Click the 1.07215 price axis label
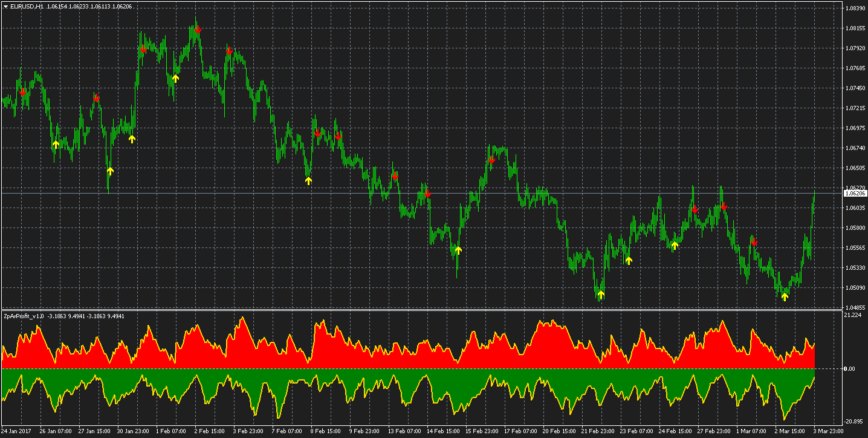Screen dimensions: 868x438 point(855,108)
